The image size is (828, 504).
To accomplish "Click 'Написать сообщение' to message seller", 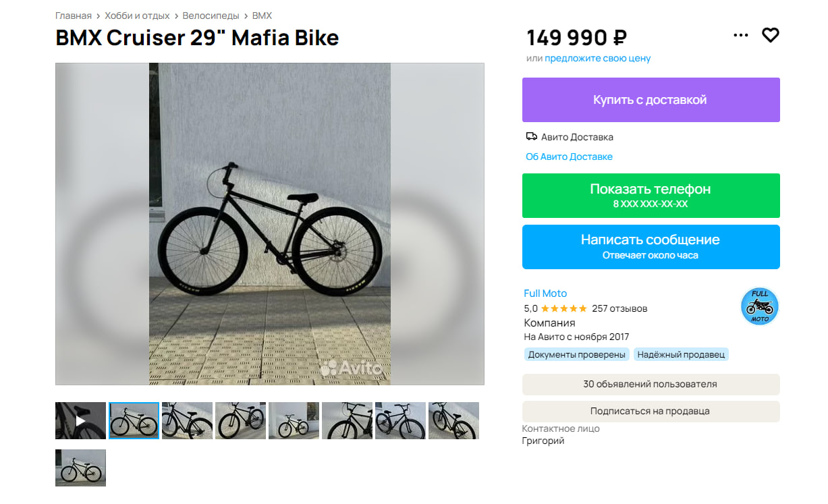I will pos(651,247).
